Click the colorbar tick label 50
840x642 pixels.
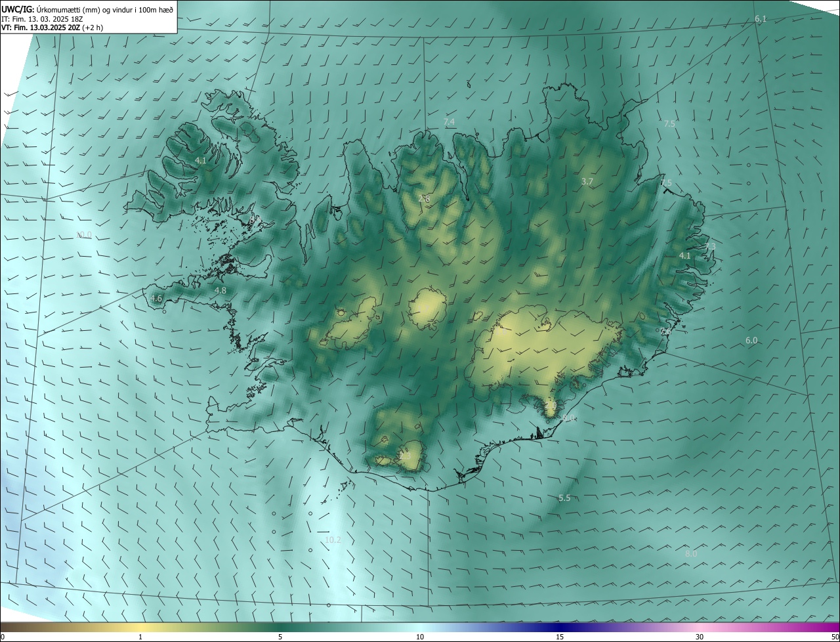point(834,637)
